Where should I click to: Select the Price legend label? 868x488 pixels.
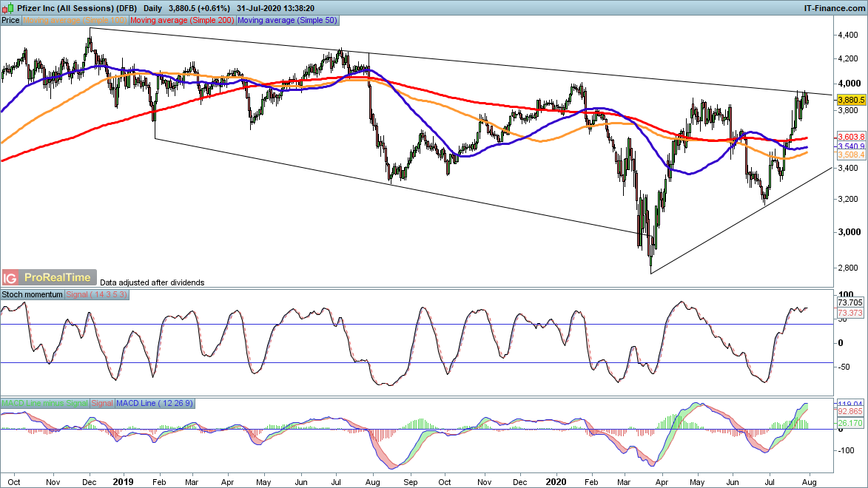[11, 21]
